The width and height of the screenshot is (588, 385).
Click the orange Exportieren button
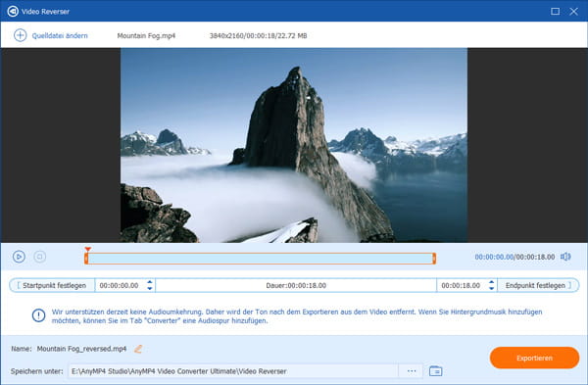coord(534,358)
